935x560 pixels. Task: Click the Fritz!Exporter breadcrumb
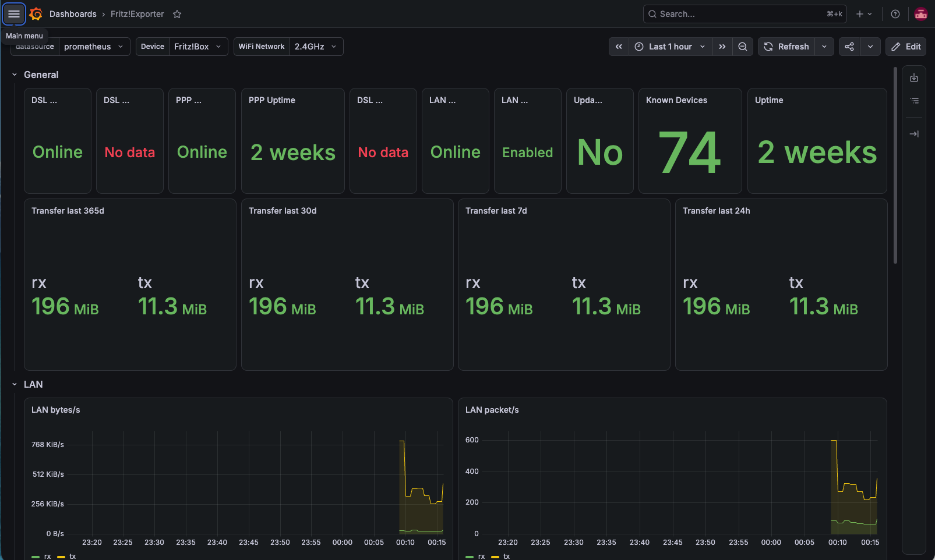point(137,14)
